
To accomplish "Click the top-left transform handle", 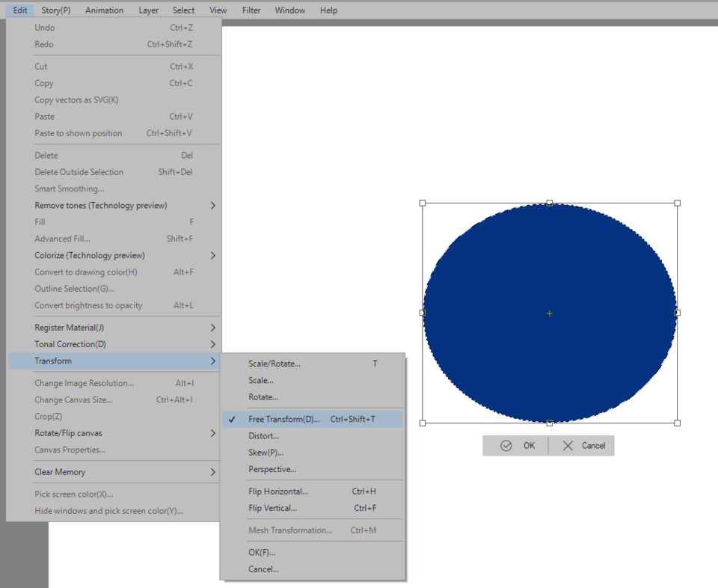I will (x=423, y=203).
